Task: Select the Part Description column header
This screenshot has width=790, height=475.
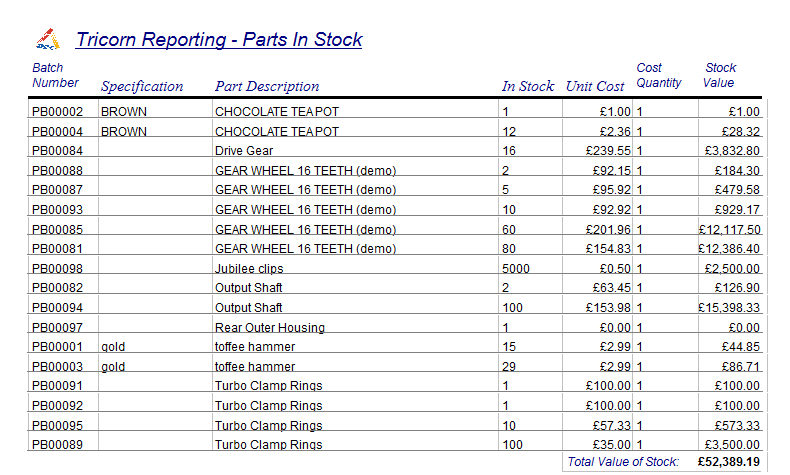Action: click(267, 86)
